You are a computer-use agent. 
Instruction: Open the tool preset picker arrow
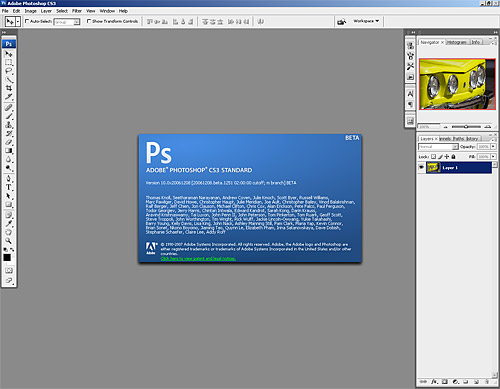pyautogui.click(x=18, y=22)
